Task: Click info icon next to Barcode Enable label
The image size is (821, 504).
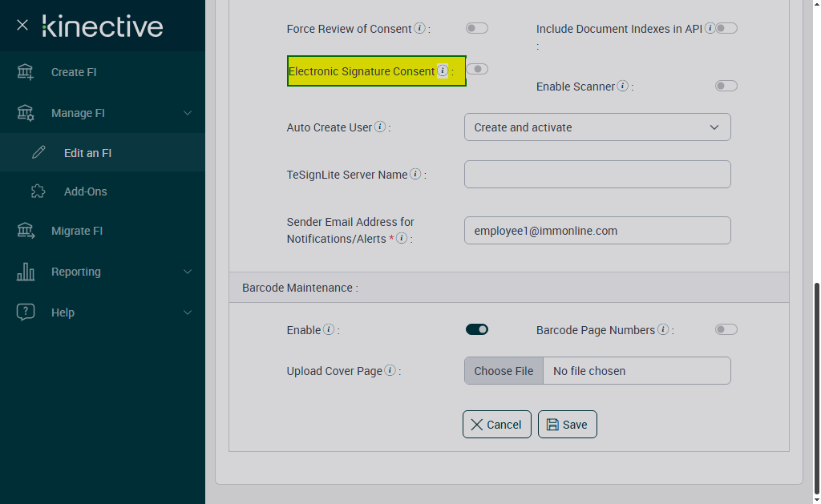Action: click(x=328, y=329)
